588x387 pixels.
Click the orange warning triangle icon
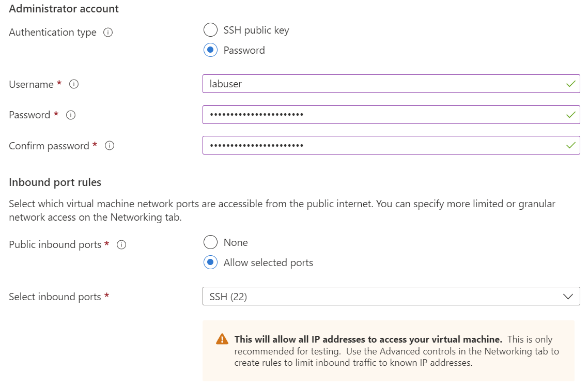tap(222, 339)
